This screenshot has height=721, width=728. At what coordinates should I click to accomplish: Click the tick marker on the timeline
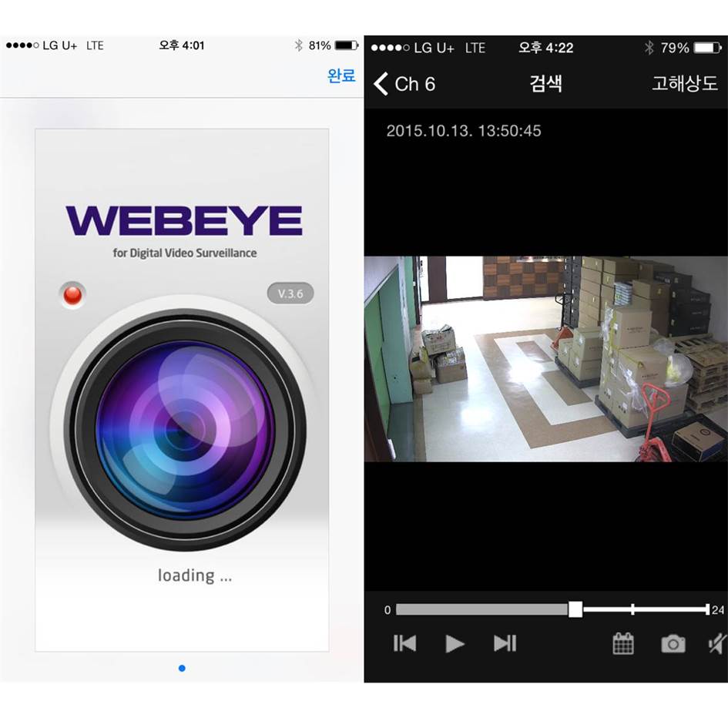[632, 609]
